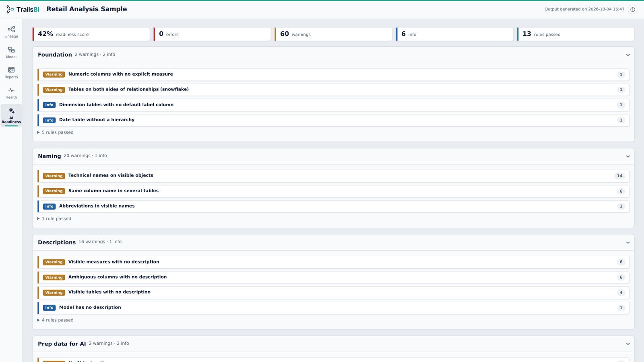Collapse the Descriptions section chevron
644x362 pixels.
pyautogui.click(x=628, y=243)
